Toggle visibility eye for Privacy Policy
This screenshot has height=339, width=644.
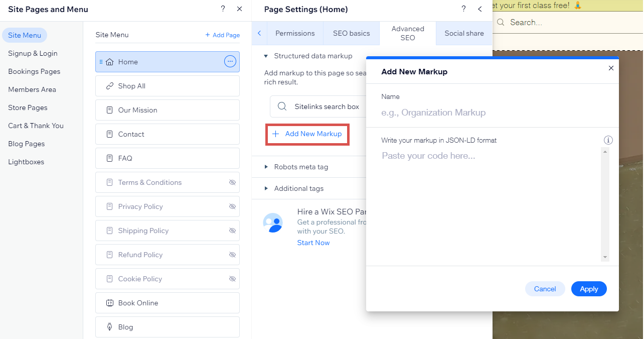pyautogui.click(x=232, y=206)
